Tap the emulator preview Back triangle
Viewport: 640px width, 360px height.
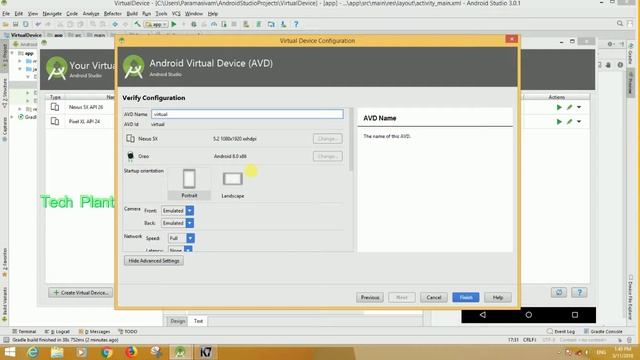click(x=483, y=315)
